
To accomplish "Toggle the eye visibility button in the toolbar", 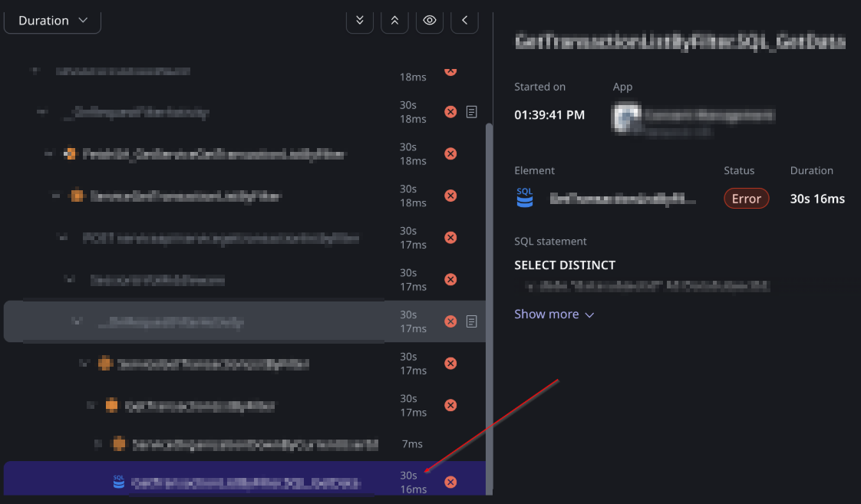I will click(x=430, y=21).
